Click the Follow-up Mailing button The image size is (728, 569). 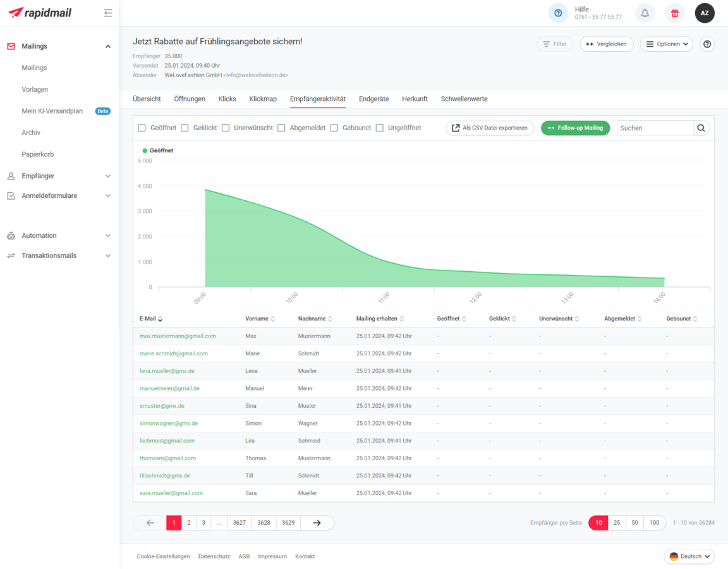coord(575,128)
